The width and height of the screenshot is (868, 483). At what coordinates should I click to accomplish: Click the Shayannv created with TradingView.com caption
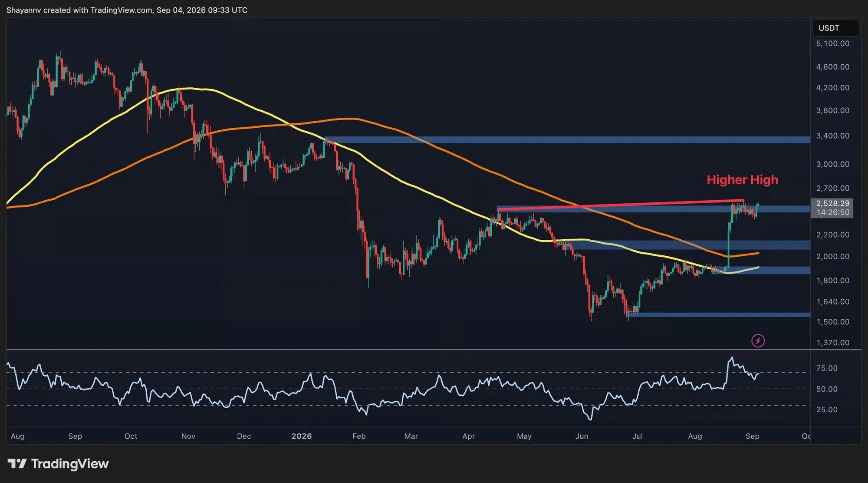click(127, 10)
